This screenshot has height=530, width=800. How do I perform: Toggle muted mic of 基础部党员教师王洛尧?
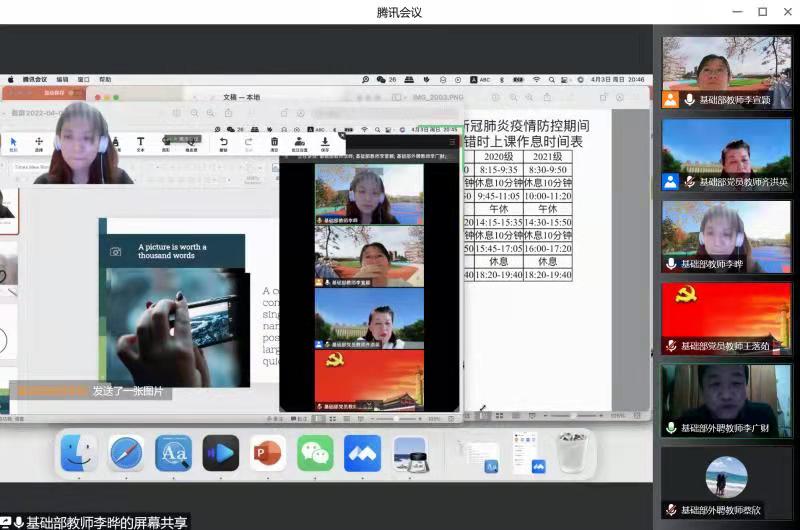pyautogui.click(x=671, y=346)
